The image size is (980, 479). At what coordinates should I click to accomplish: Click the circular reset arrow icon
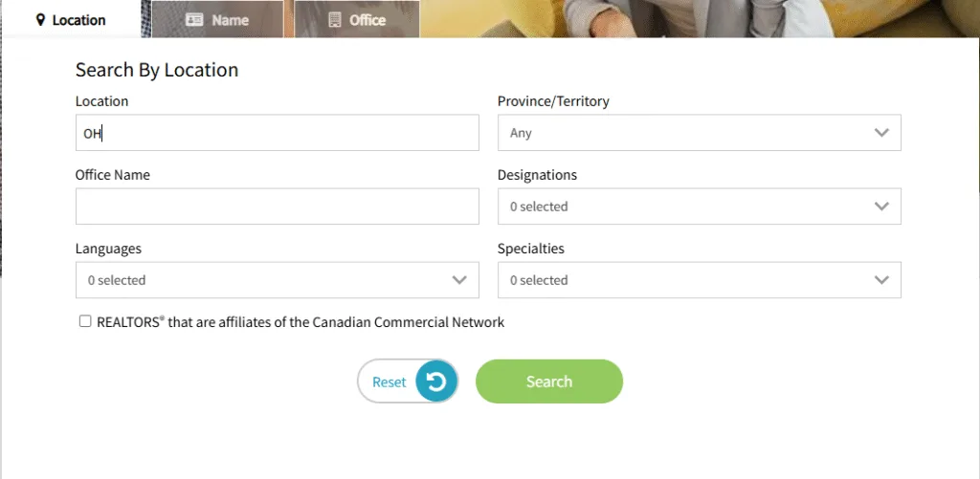point(436,381)
